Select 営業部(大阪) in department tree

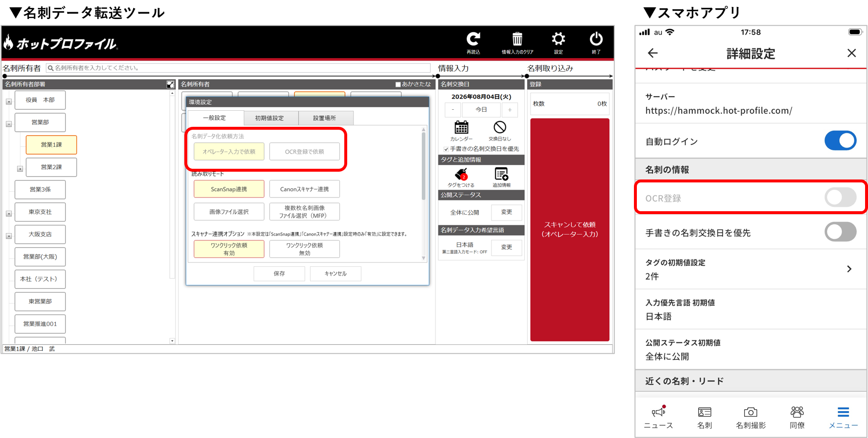(x=40, y=257)
